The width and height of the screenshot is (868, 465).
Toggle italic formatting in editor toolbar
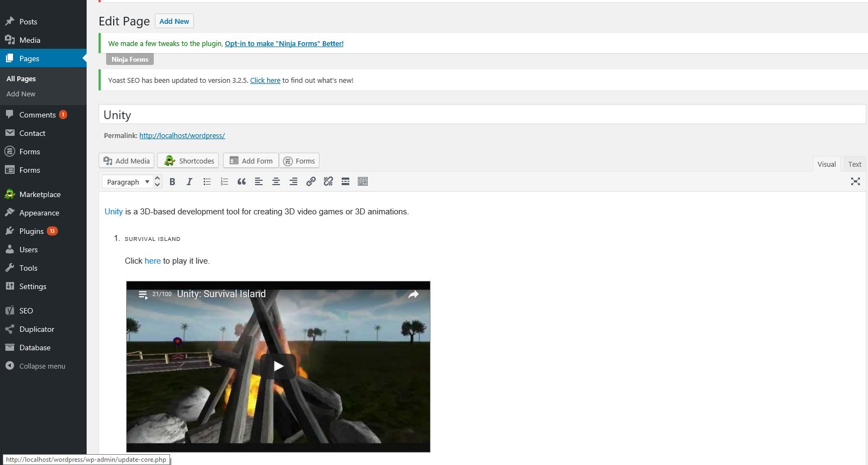click(x=190, y=182)
